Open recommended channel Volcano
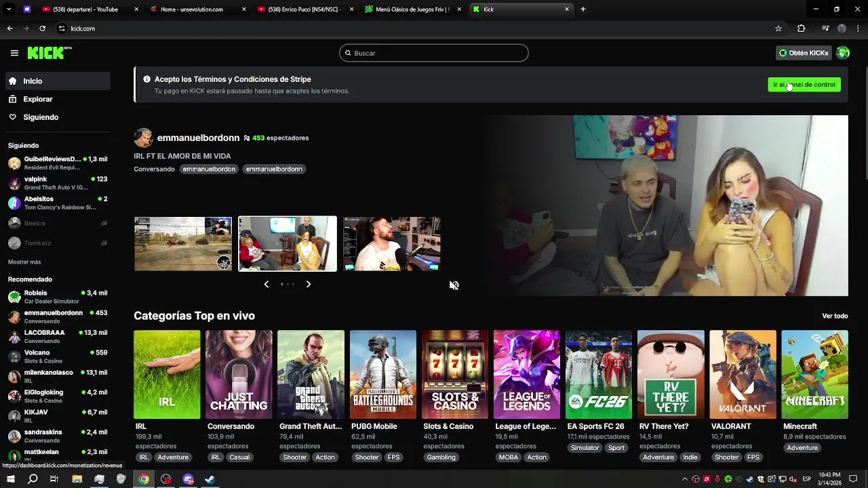The height and width of the screenshot is (488, 868). tap(58, 357)
